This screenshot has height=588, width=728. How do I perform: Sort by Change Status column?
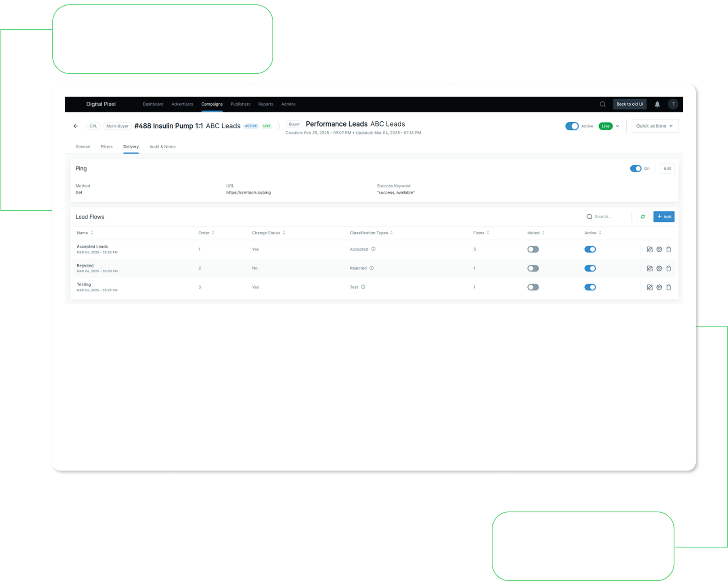click(x=268, y=233)
